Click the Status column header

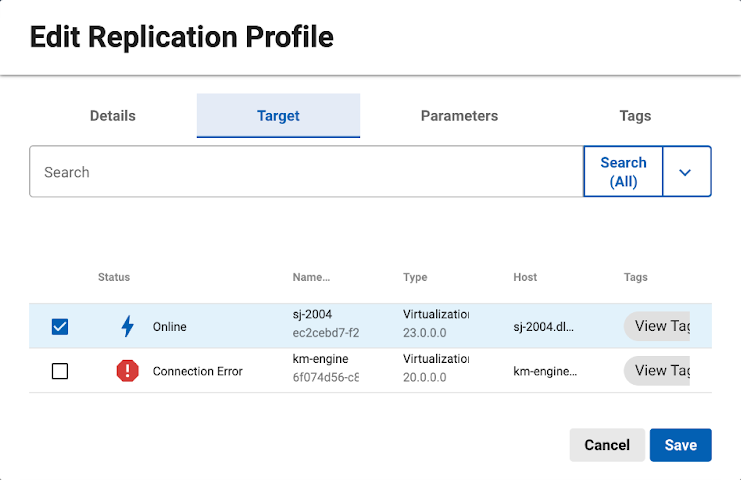114,277
